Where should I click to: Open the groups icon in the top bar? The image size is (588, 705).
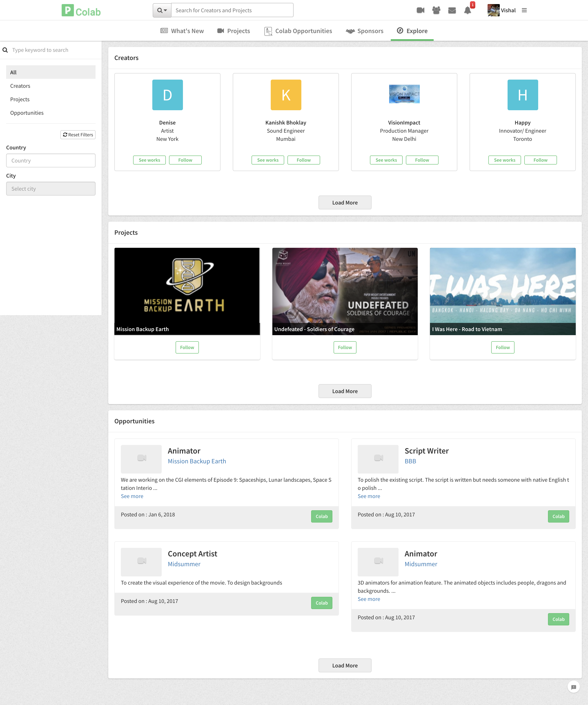pos(435,10)
